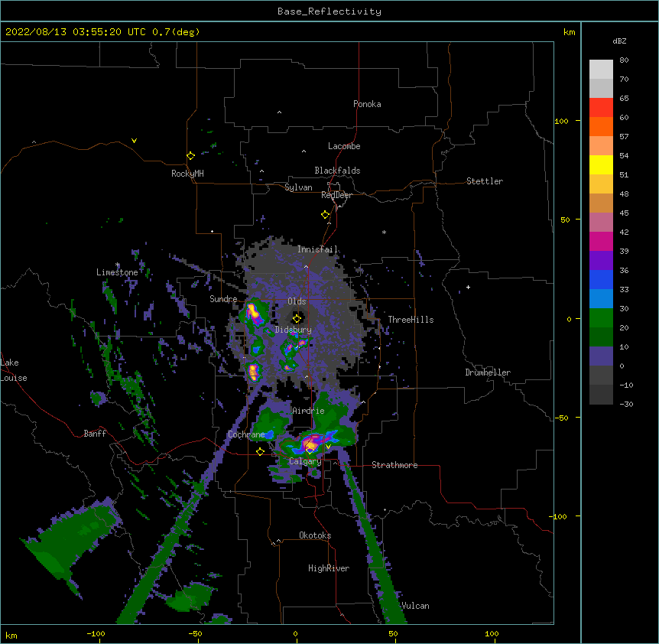Select the blue 33-36 dBZ legend swatch
The height and width of the screenshot is (644, 659).
(601, 280)
